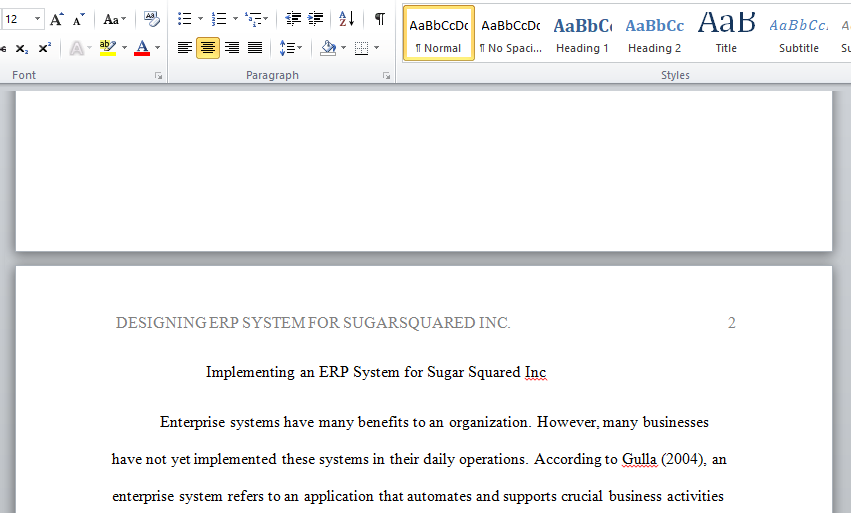Image resolution: width=851 pixels, height=513 pixels.
Task: Apply the Subtitle style
Action: pyautogui.click(x=798, y=33)
